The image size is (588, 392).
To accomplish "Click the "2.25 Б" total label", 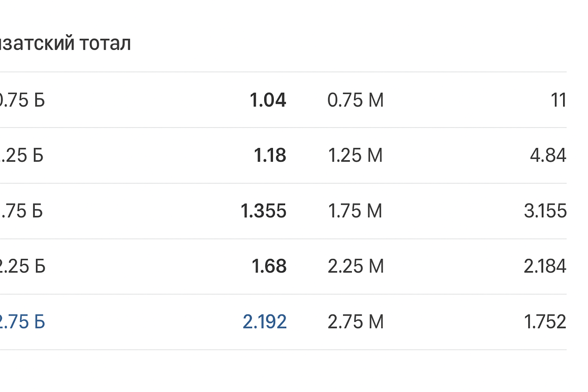I will point(22,266).
